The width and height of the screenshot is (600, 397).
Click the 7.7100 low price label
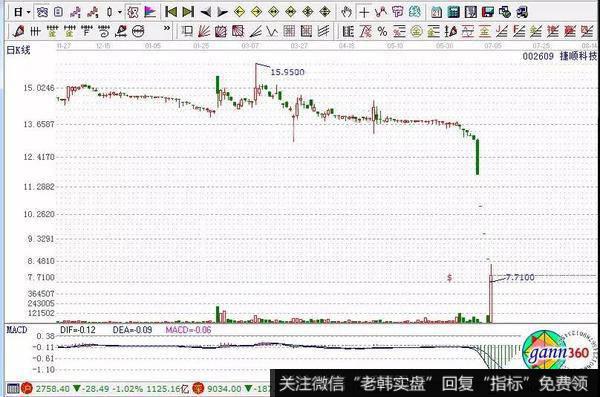[520, 277]
